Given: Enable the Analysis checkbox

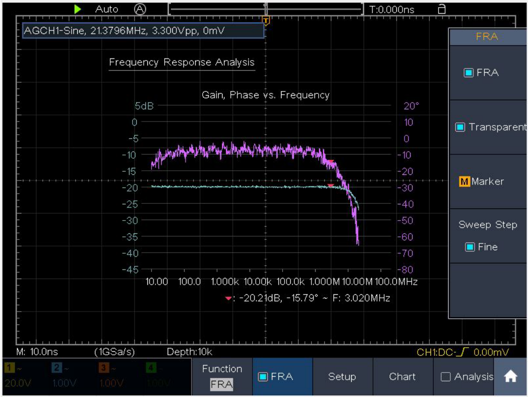Looking at the screenshot, I should pyautogui.click(x=446, y=377).
